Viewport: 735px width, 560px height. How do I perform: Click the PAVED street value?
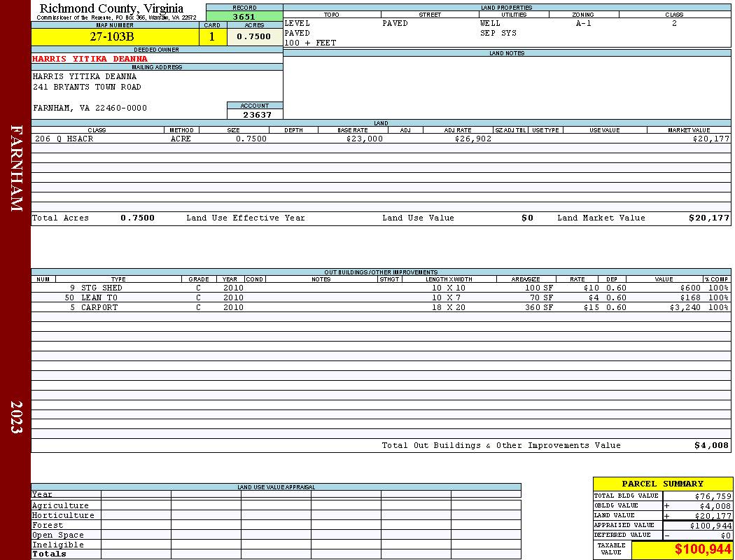coord(395,23)
